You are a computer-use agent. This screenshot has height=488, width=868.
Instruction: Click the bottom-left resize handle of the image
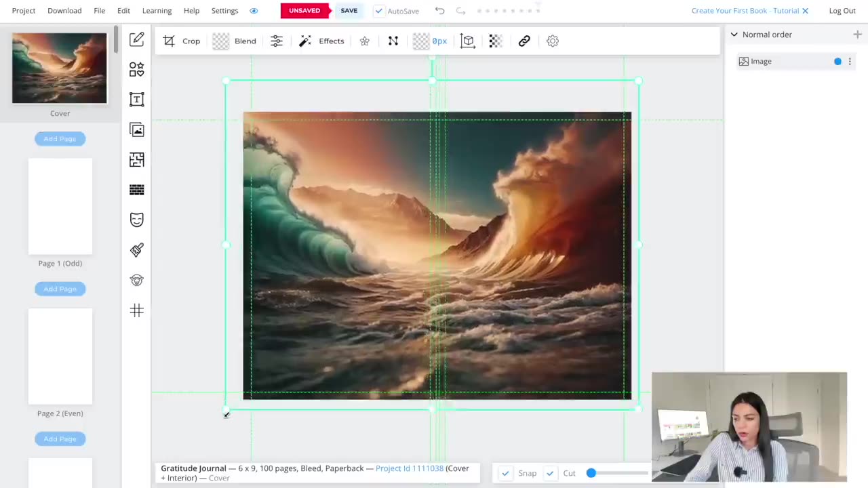(x=226, y=409)
